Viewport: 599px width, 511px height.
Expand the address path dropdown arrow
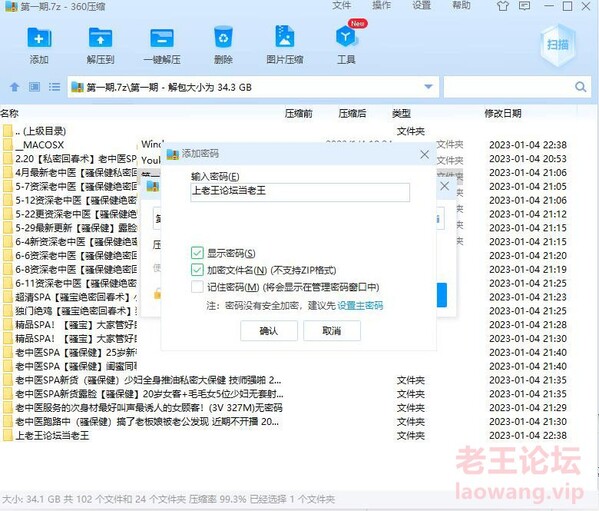(x=429, y=87)
